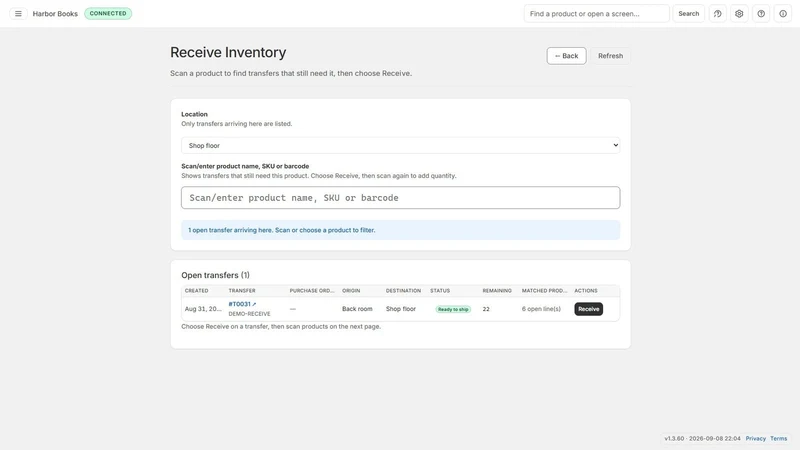Focus the scan product name/SKU/barcode field
800x450 pixels.
[401, 197]
